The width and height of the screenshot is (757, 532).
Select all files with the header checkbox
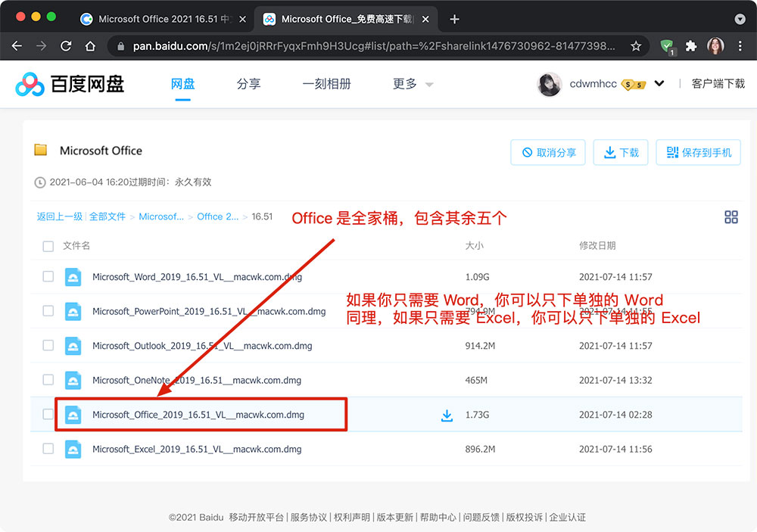48,246
